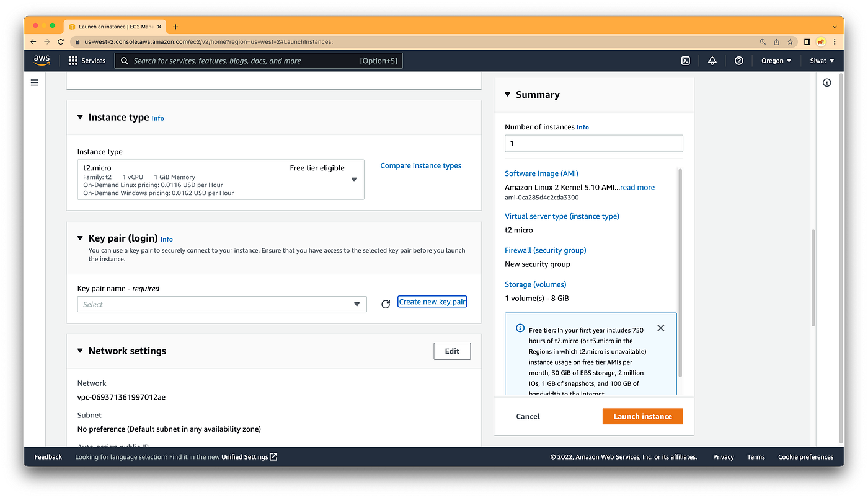868x498 pixels.
Task: Open the Chrome three-dot menu
Action: pyautogui.click(x=835, y=41)
